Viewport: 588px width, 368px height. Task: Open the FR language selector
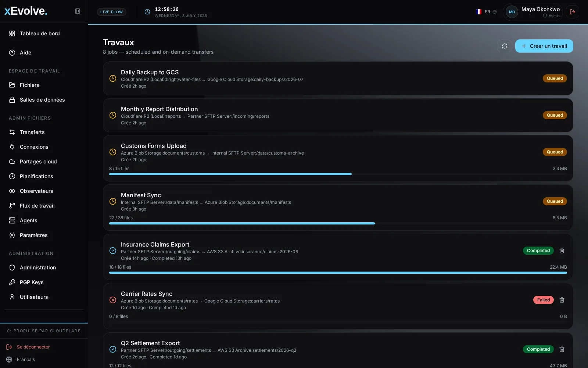tap(487, 12)
